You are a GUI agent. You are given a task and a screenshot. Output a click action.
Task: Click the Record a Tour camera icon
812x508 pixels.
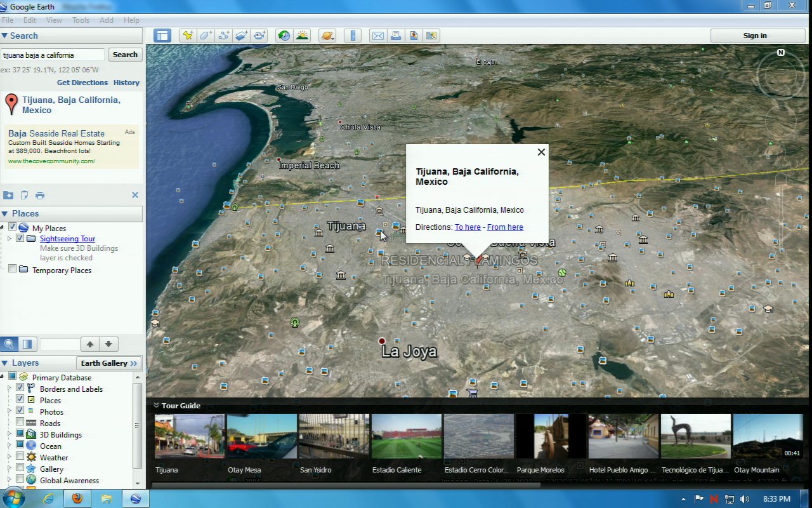(x=259, y=36)
